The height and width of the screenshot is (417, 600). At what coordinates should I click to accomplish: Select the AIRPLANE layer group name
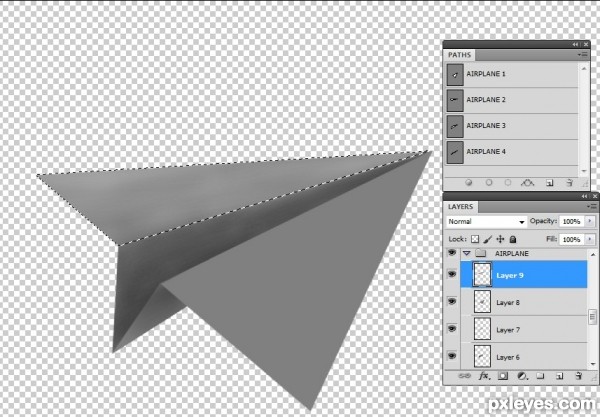[512, 254]
